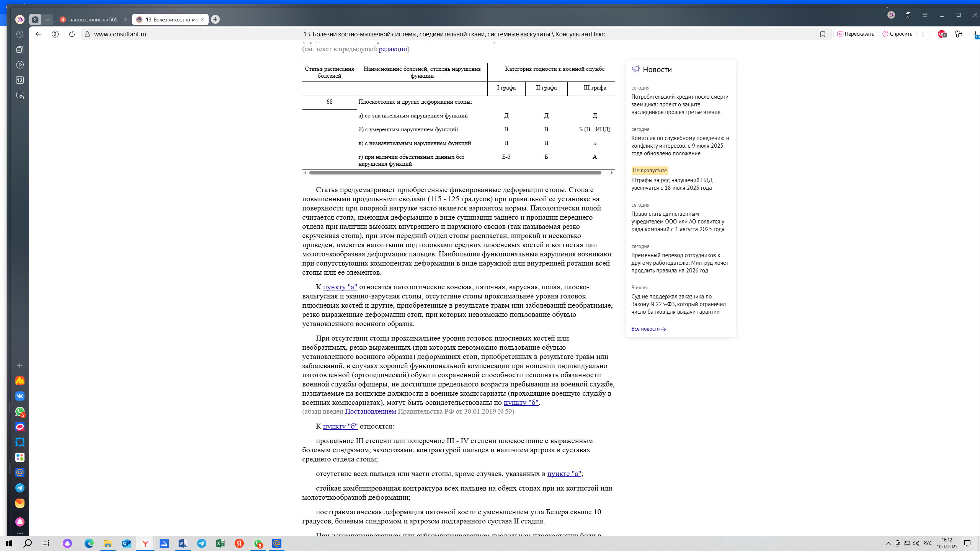Open Microsoft Word from the taskbar
The image size is (980, 551).
[x=183, y=543]
